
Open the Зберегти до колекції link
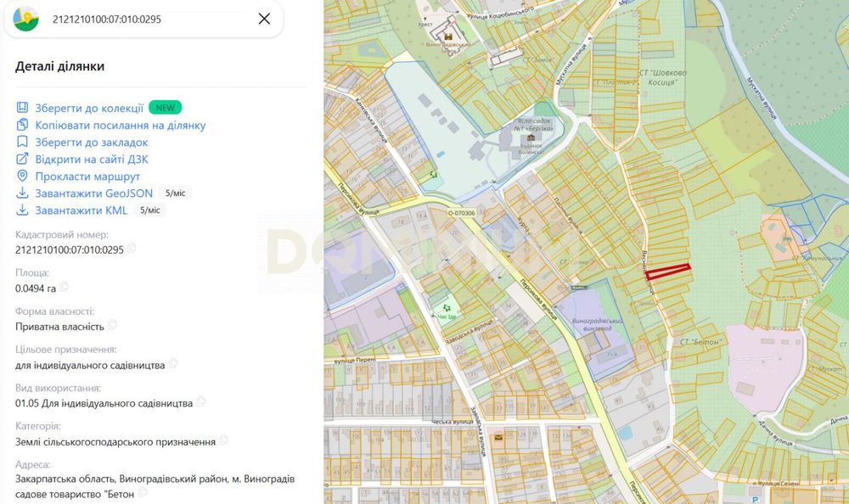tap(89, 108)
